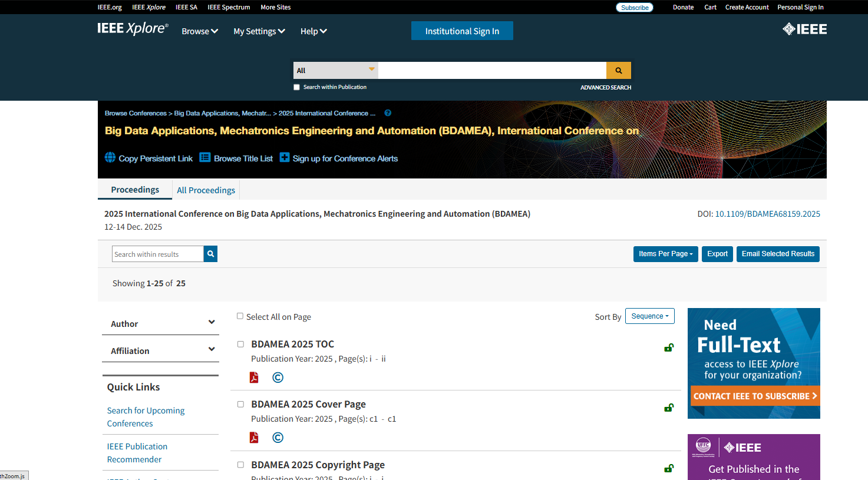
Task: Open the DOI 10.1109/BDAMEA68159.2025 link
Action: pos(767,214)
